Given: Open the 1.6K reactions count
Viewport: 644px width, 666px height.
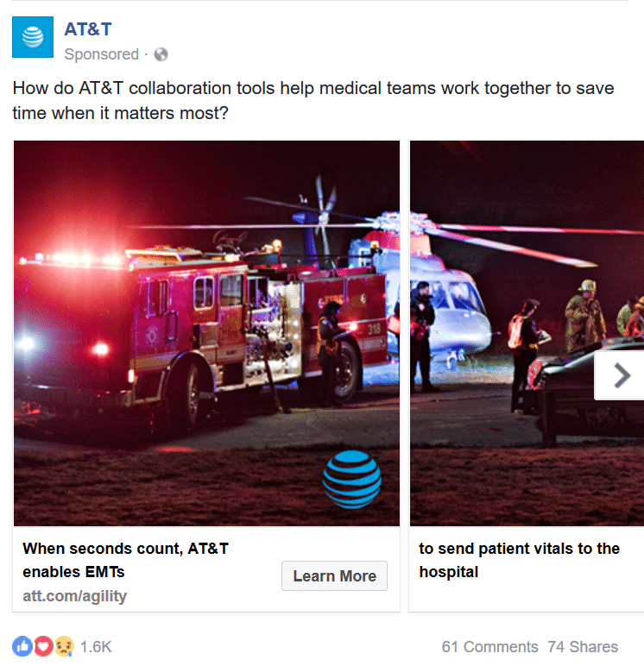Looking at the screenshot, I should [96, 647].
